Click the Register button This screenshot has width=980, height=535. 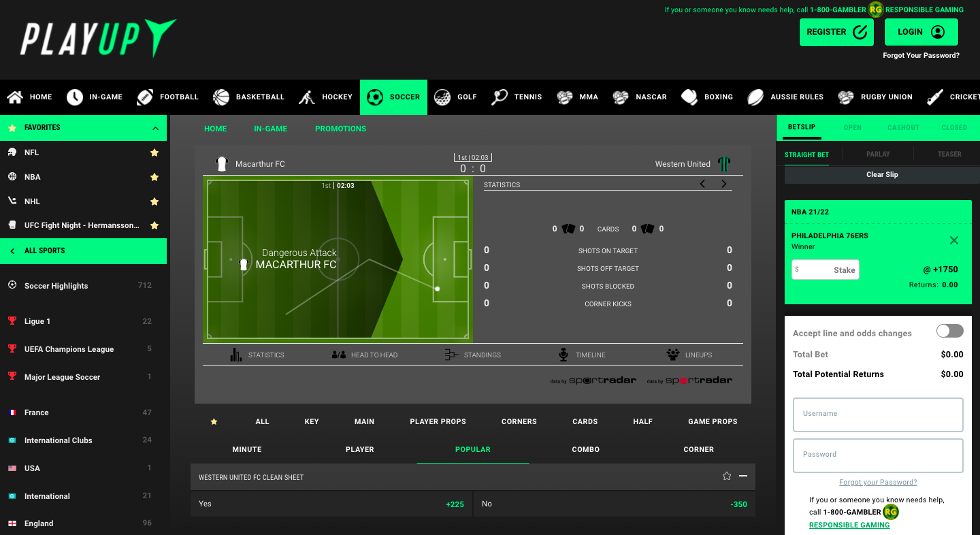tap(836, 32)
